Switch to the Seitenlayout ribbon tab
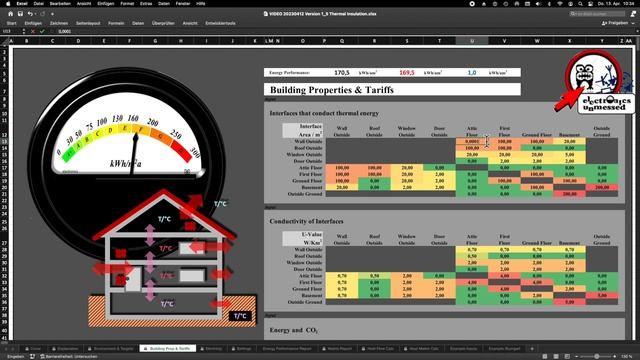This screenshot has width=640, height=360. click(88, 23)
